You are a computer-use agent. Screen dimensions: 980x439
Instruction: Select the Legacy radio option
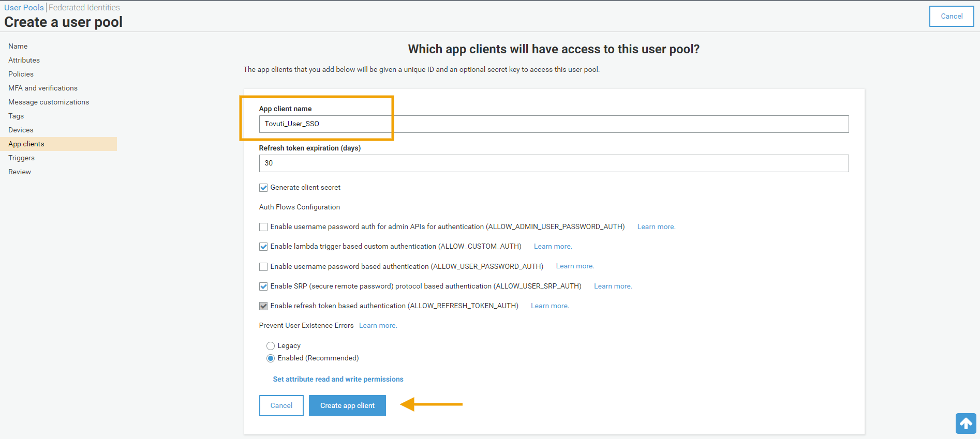coord(271,346)
